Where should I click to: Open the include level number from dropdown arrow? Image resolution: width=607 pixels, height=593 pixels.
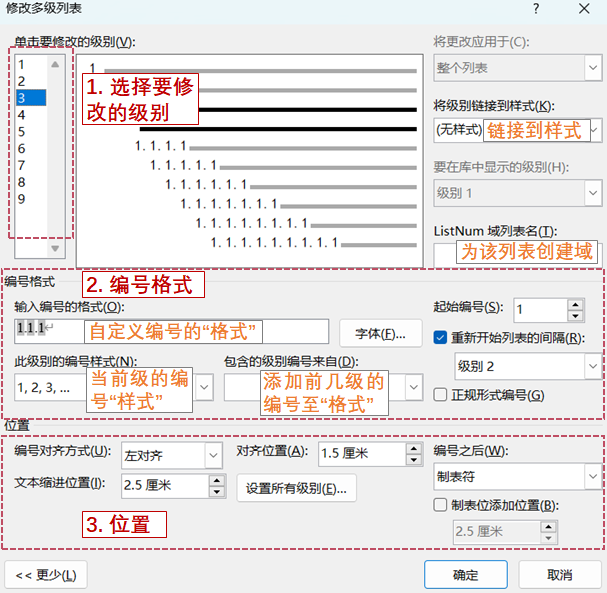pyautogui.click(x=413, y=387)
